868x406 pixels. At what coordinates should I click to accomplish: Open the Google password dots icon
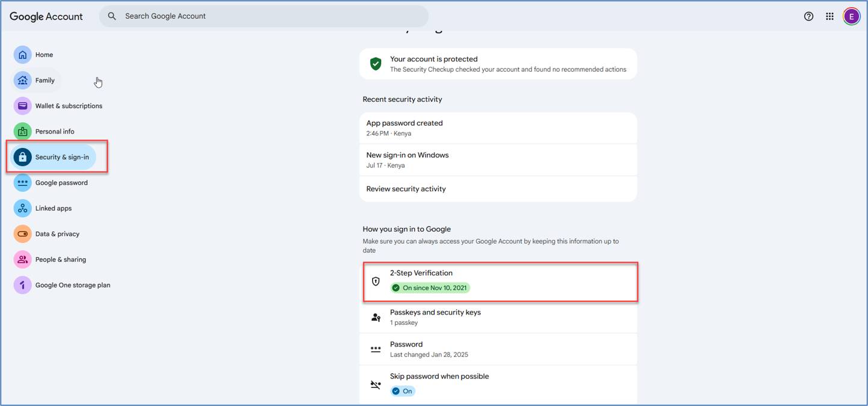[22, 183]
